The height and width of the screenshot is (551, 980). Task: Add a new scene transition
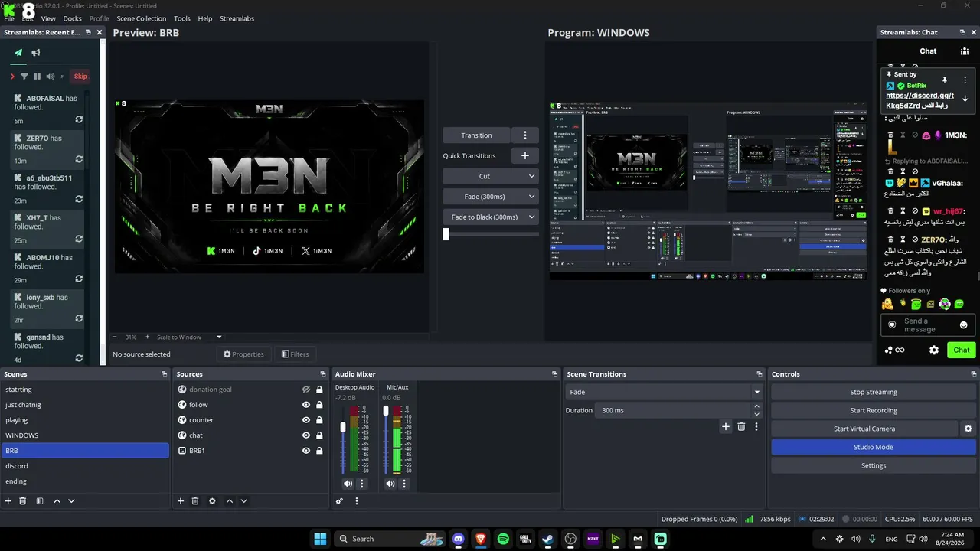click(726, 427)
